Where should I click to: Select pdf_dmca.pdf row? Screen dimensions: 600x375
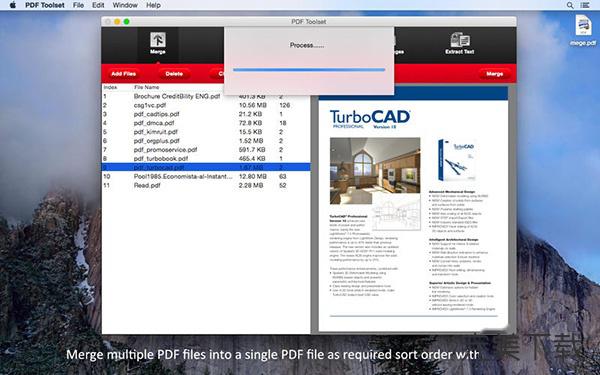(x=206, y=123)
